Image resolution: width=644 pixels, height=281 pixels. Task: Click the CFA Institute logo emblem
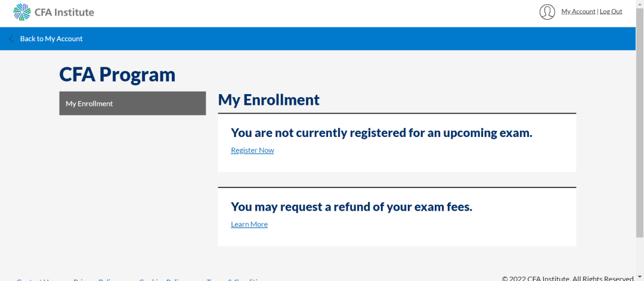coord(22,12)
